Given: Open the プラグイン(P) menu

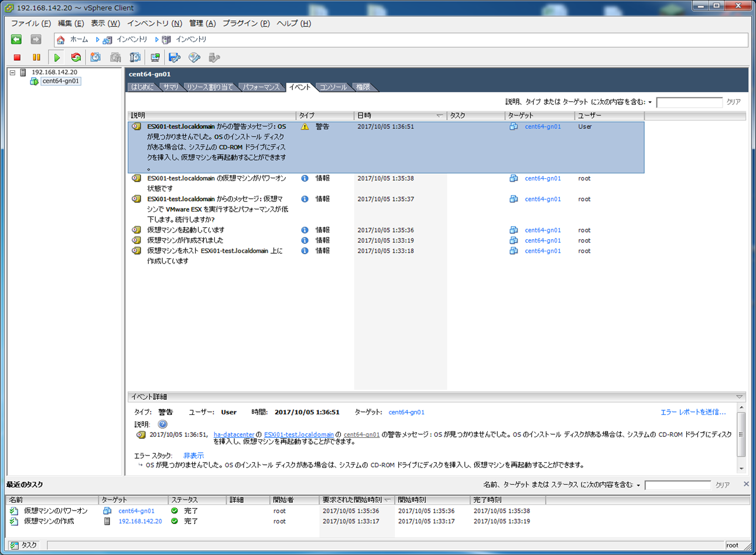Looking at the screenshot, I should point(246,23).
